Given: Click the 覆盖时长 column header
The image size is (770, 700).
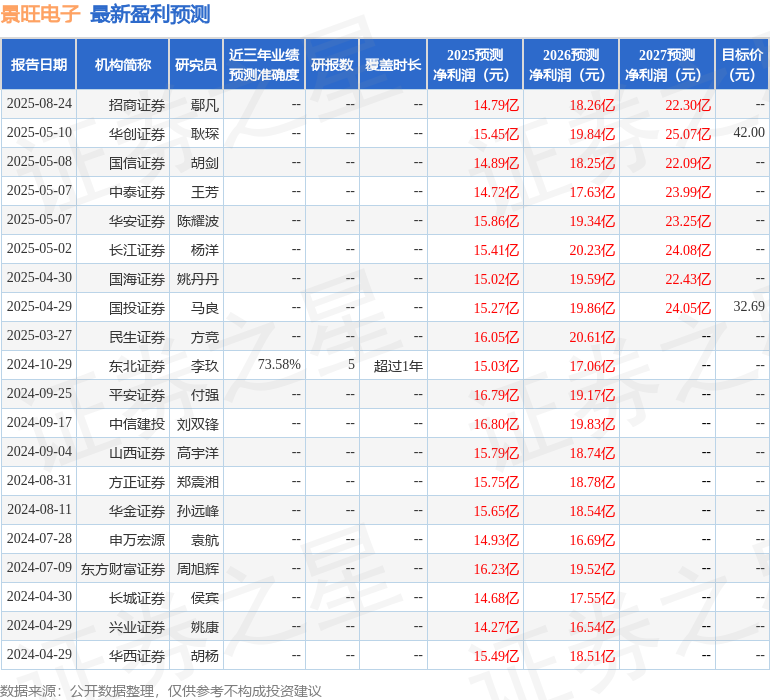Looking at the screenshot, I should [393, 65].
